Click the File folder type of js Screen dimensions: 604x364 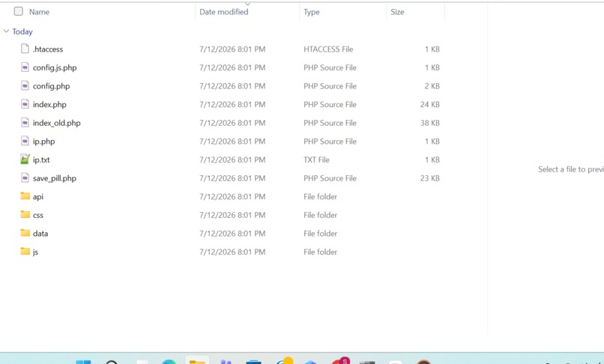pyautogui.click(x=320, y=252)
